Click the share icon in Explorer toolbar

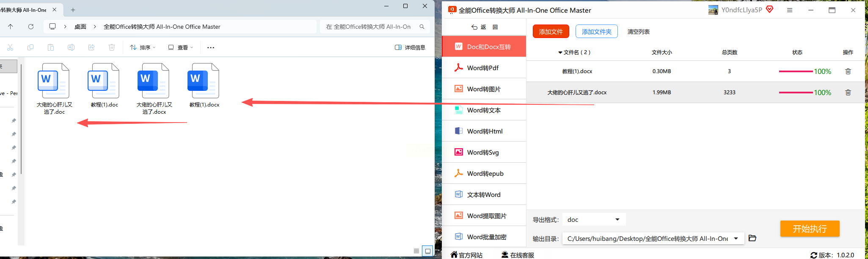[x=91, y=47]
